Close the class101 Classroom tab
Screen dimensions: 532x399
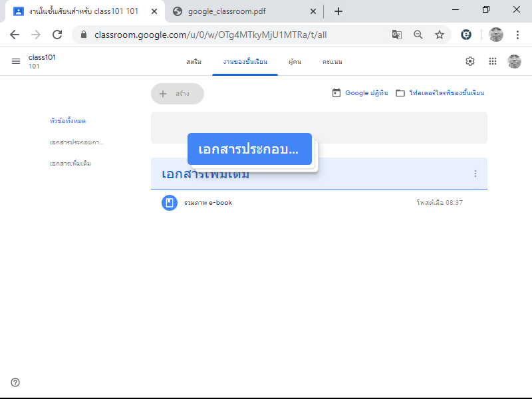(x=154, y=11)
